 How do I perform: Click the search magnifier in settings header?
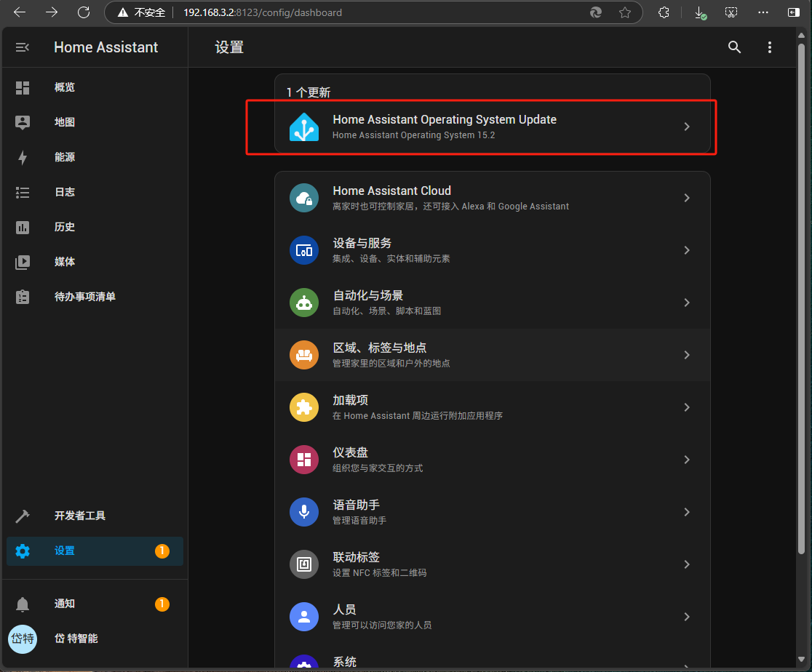pyautogui.click(x=734, y=47)
